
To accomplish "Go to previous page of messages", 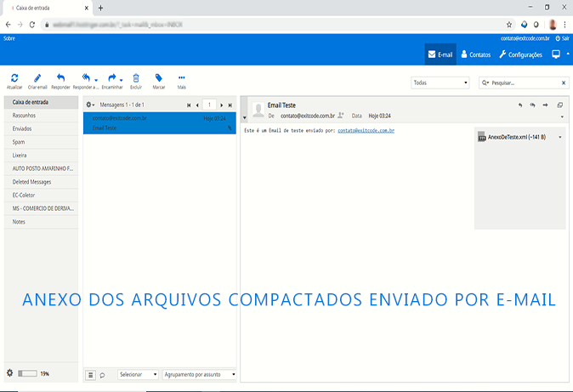I will 197,105.
